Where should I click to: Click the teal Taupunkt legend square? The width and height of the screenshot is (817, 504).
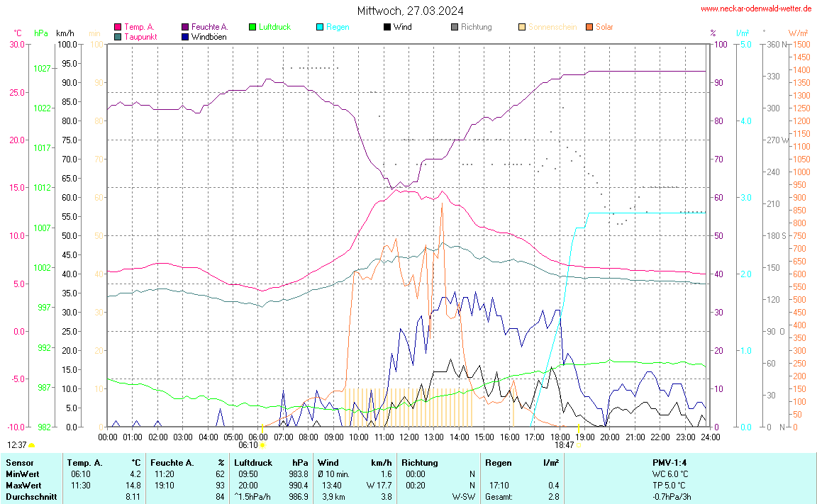pyautogui.click(x=118, y=37)
